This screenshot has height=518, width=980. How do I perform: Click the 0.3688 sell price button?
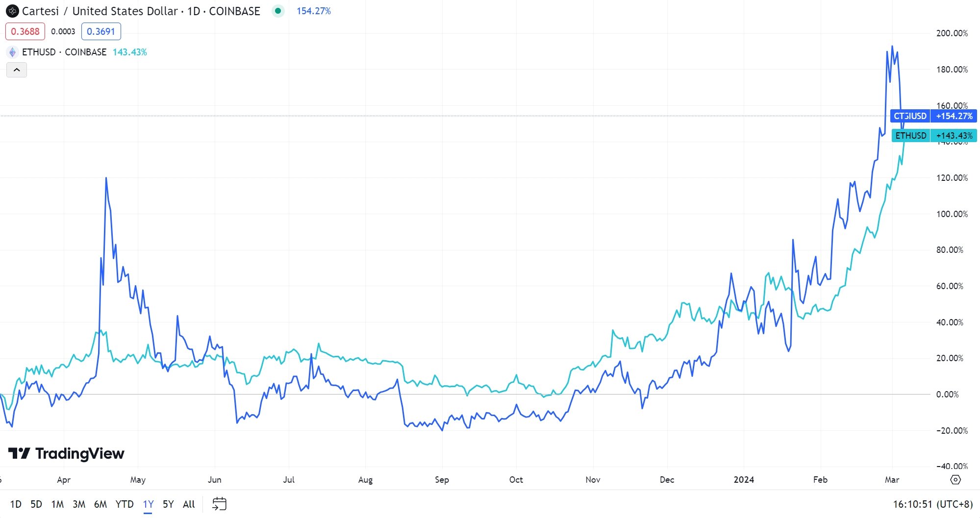pos(25,31)
